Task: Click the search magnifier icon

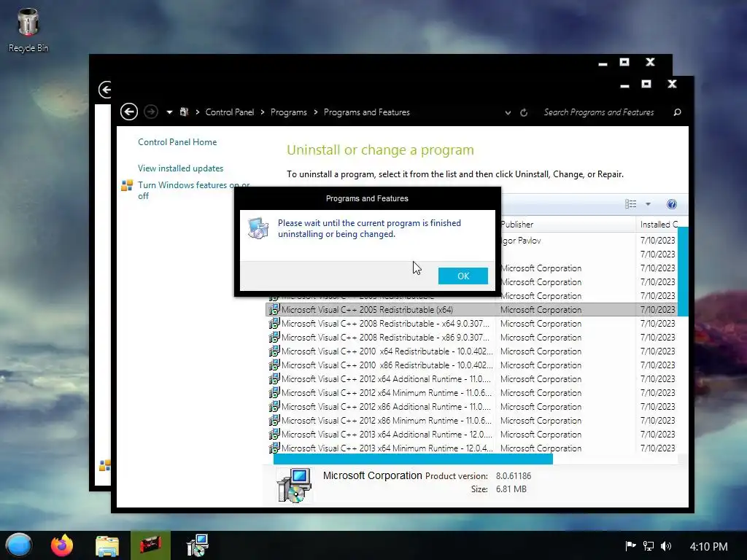Action: click(x=677, y=112)
